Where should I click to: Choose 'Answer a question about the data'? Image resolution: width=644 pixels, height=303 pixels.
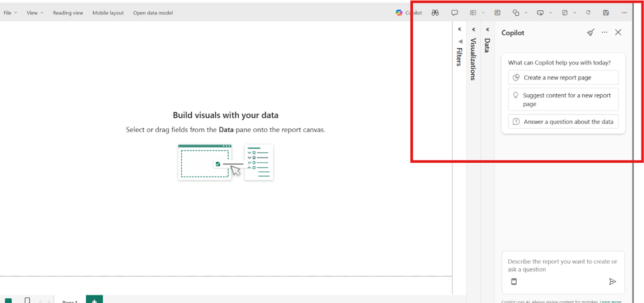click(563, 122)
